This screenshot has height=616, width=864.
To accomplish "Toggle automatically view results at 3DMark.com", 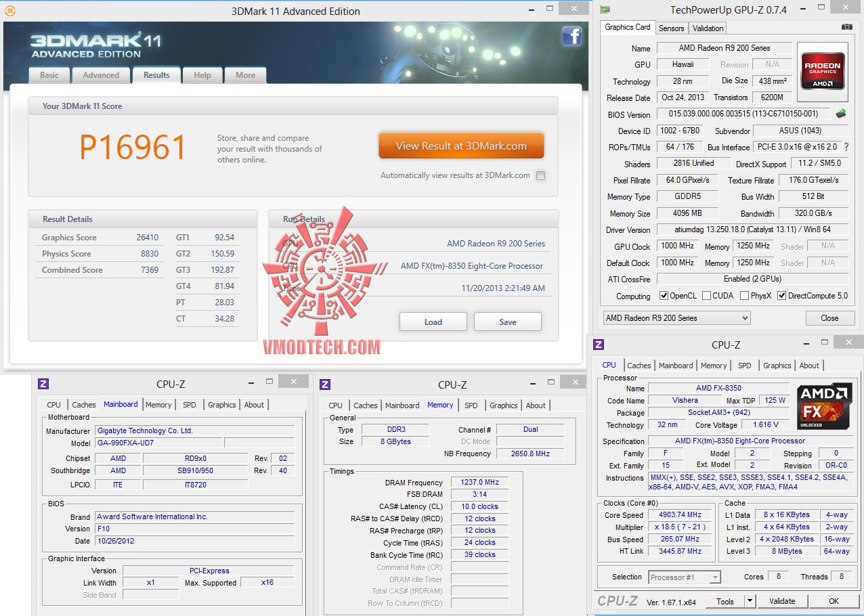I will tap(540, 175).
